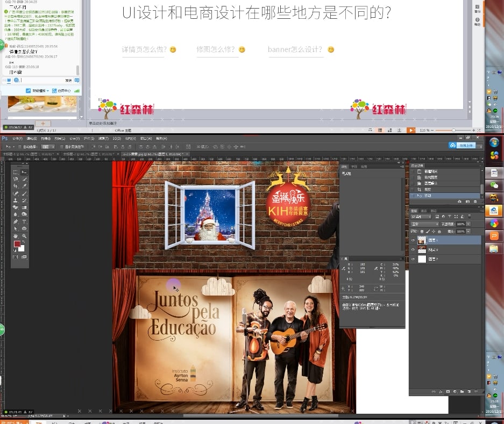Open the Auto-Select Layer/Group dropdown
This screenshot has height=424, width=504.
pyautogui.click(x=48, y=147)
